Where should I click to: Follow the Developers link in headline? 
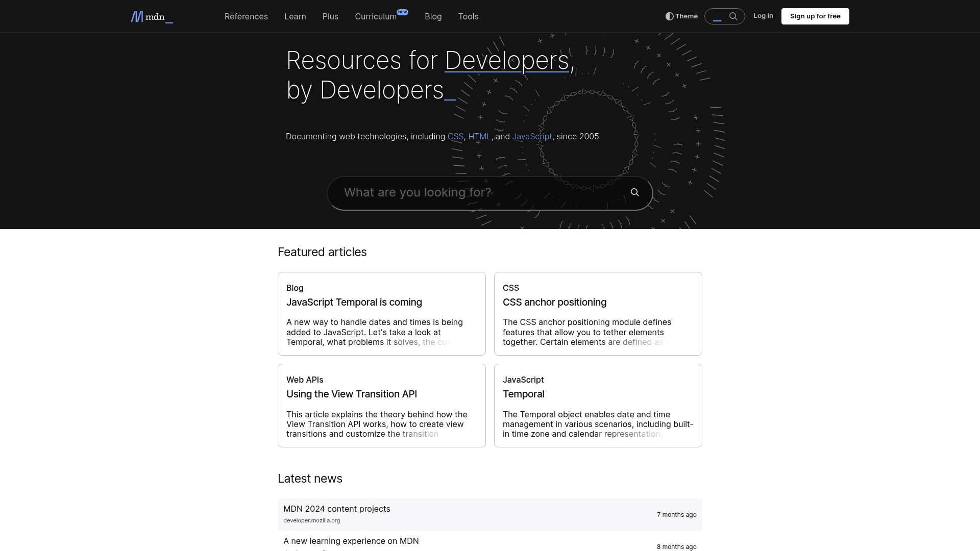click(507, 60)
